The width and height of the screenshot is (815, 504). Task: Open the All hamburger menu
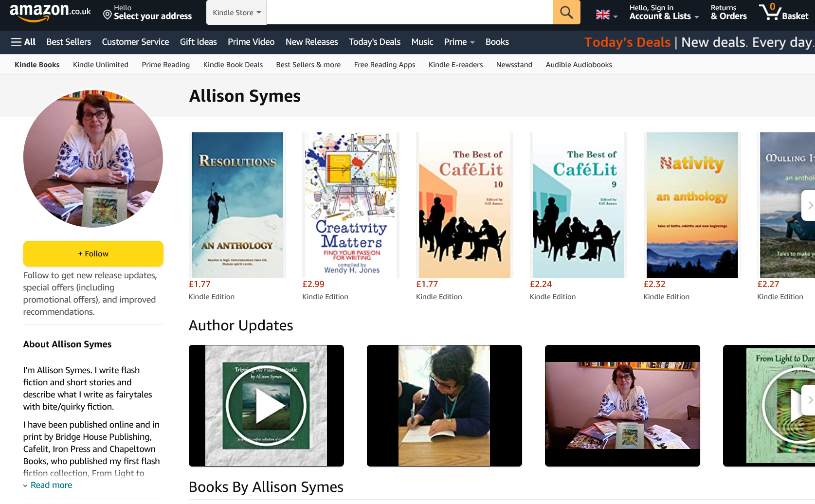tap(23, 42)
